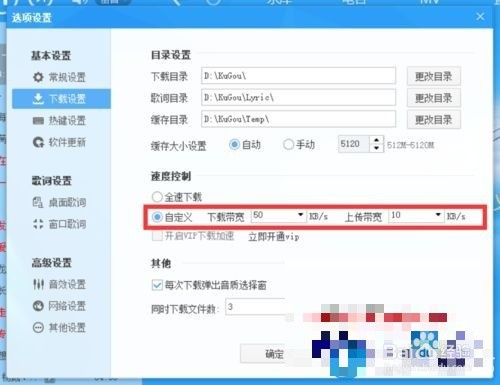Open 热键设置 hotkey settings
The image size is (500, 385).
[x=67, y=120]
